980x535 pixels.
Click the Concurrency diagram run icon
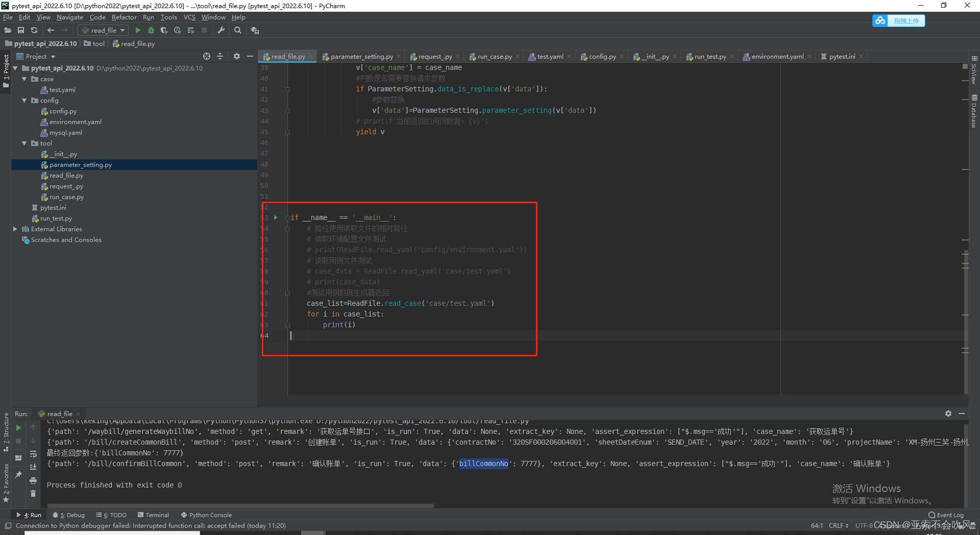pos(191,31)
